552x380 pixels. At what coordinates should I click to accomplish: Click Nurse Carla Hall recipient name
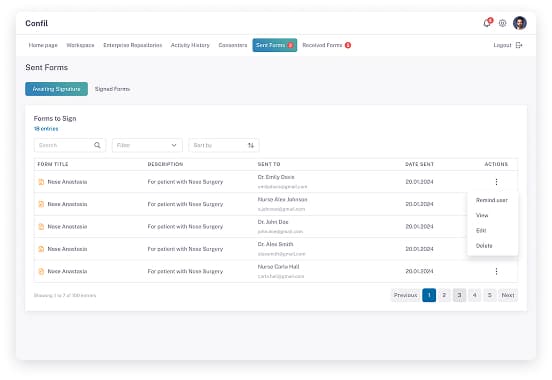[x=278, y=267]
